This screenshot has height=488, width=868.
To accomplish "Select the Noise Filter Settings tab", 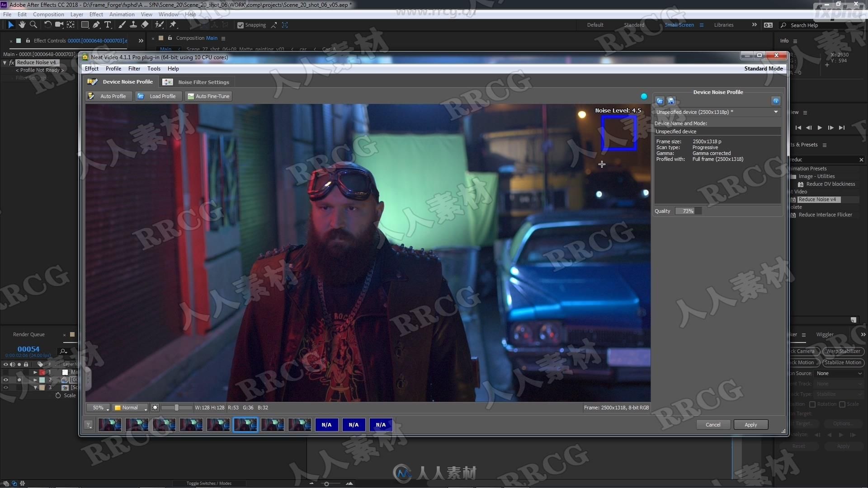I will coord(203,82).
